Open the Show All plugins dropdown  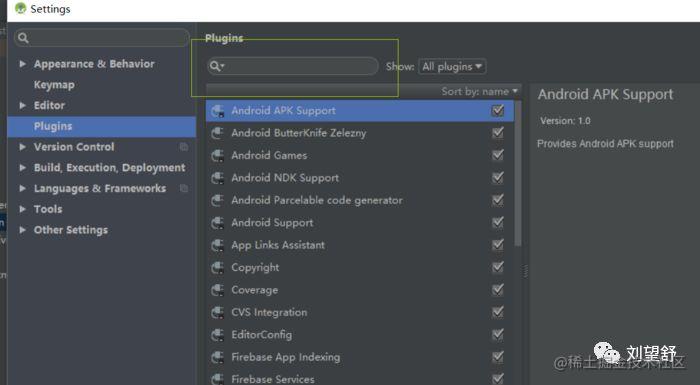(452, 67)
